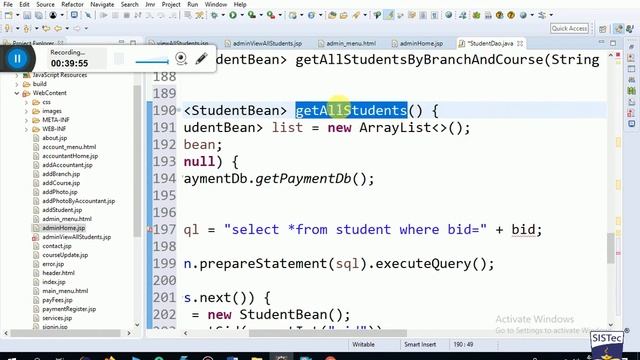Click the Terminate debug square icon
640x360 pixels.
127,15
